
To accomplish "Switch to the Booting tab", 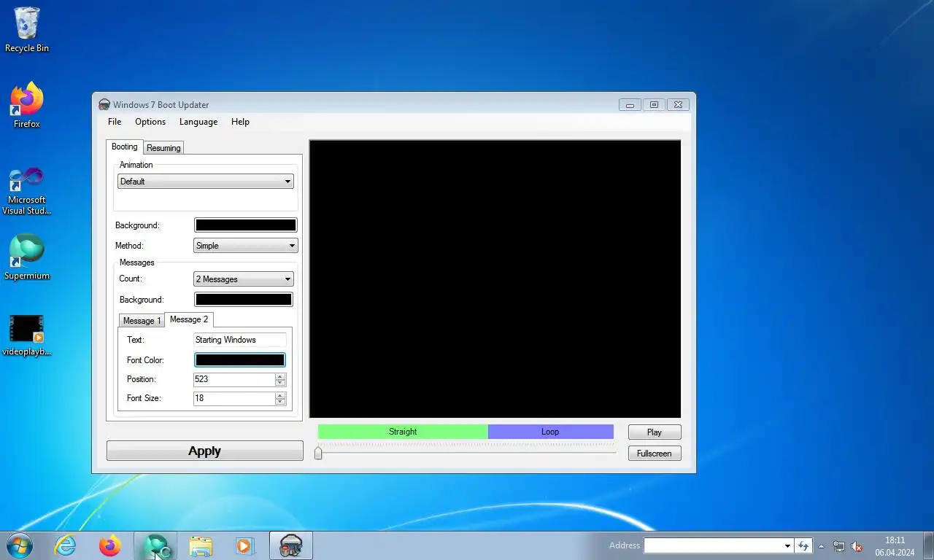I will 124,147.
